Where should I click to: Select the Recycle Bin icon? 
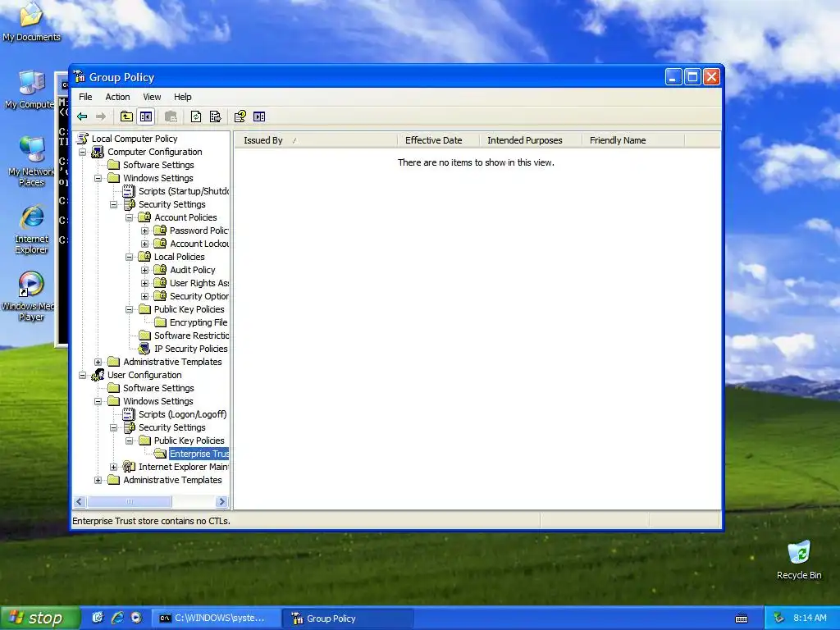pyautogui.click(x=799, y=560)
